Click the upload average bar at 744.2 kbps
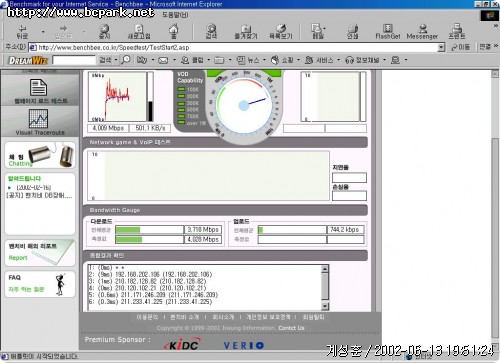The height and width of the screenshot is (363, 500). coord(292,230)
